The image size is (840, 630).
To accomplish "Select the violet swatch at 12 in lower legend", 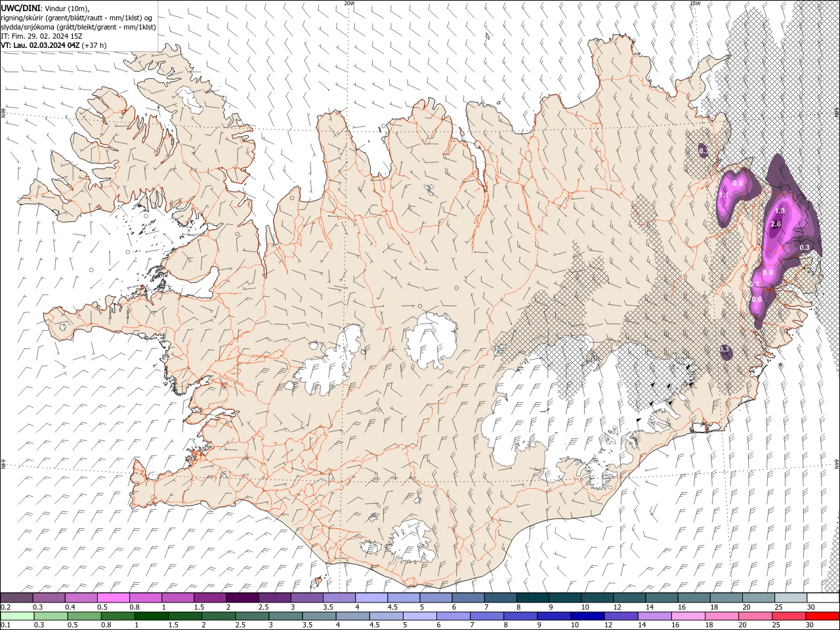I will click(621, 616).
